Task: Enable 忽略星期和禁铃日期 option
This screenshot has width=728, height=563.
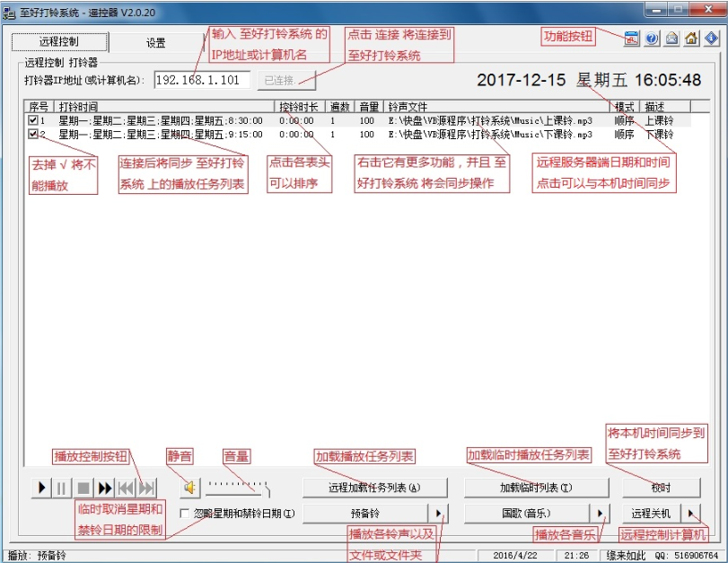Action: click(184, 512)
